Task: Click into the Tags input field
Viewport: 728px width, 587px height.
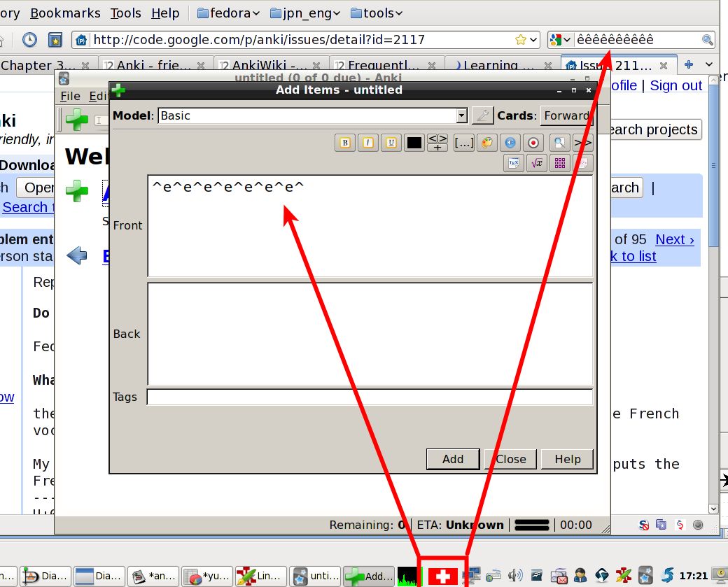Action: click(370, 397)
